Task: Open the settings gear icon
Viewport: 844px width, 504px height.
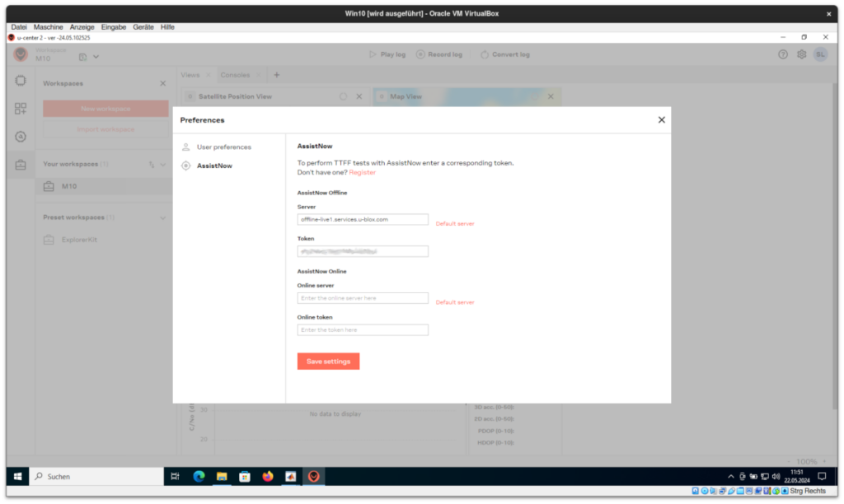Action: pos(801,54)
